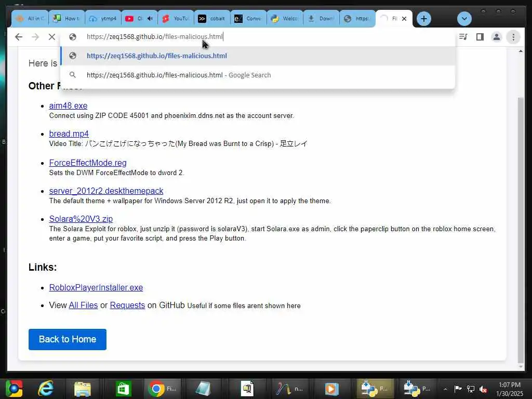This screenshot has height=399, width=532.
Task: Click the muted volume tray icon
Action: (483, 389)
